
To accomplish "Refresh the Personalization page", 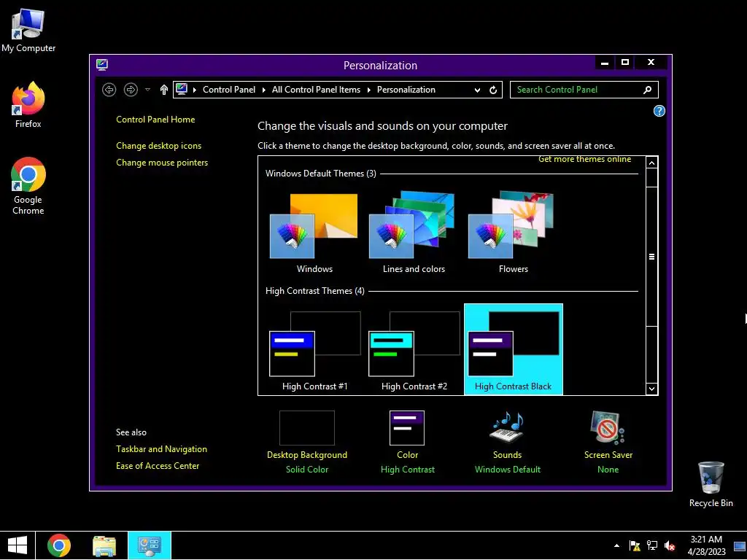I will click(493, 90).
